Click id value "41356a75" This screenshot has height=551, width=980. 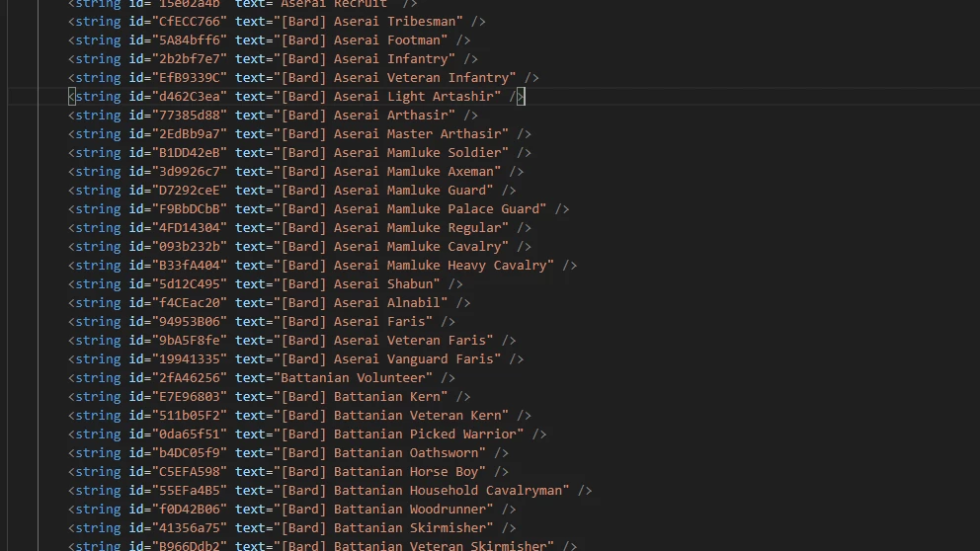tap(190, 527)
